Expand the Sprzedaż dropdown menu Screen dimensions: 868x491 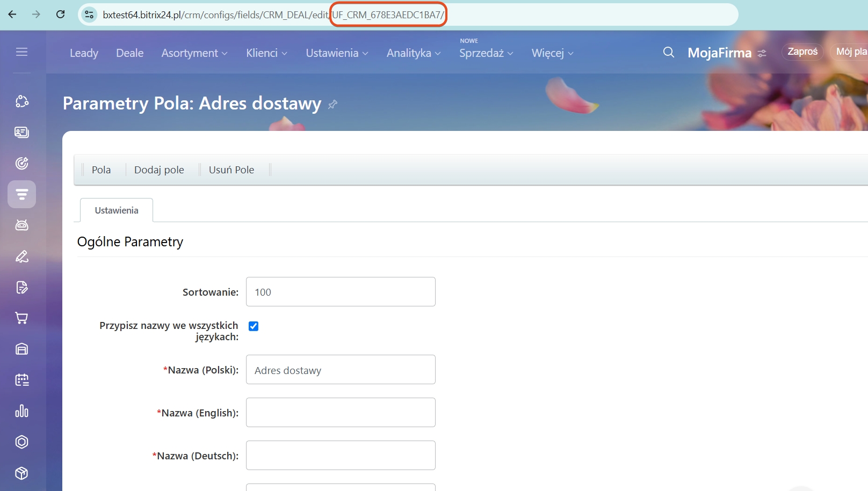click(487, 53)
